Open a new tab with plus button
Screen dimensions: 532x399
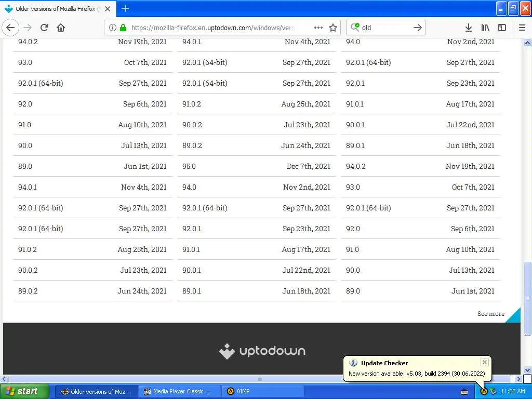pos(125,8)
